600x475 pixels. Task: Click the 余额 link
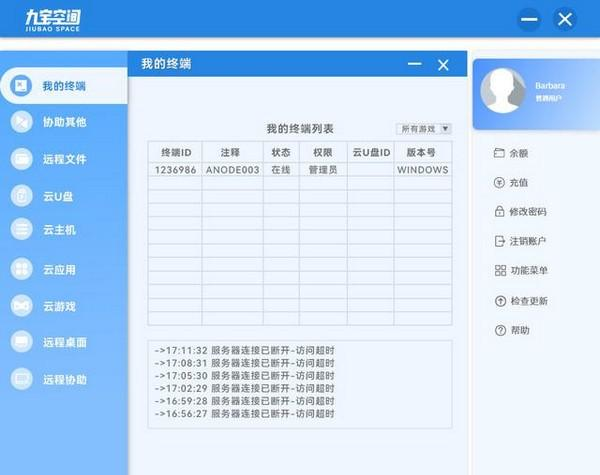point(518,153)
